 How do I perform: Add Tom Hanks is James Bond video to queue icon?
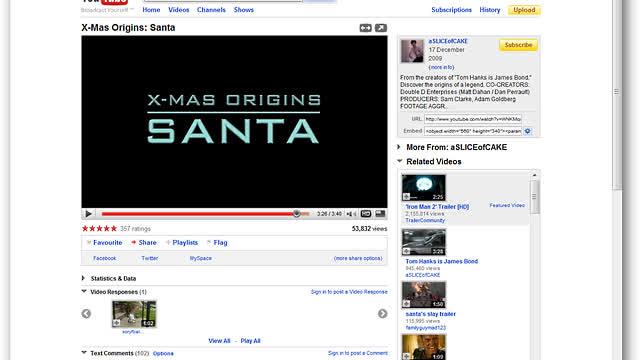407,251
